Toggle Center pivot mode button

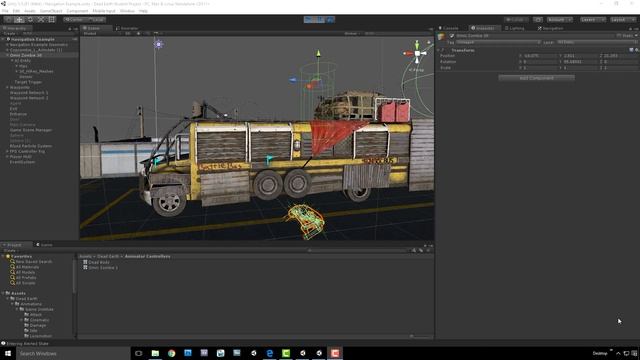pos(74,19)
